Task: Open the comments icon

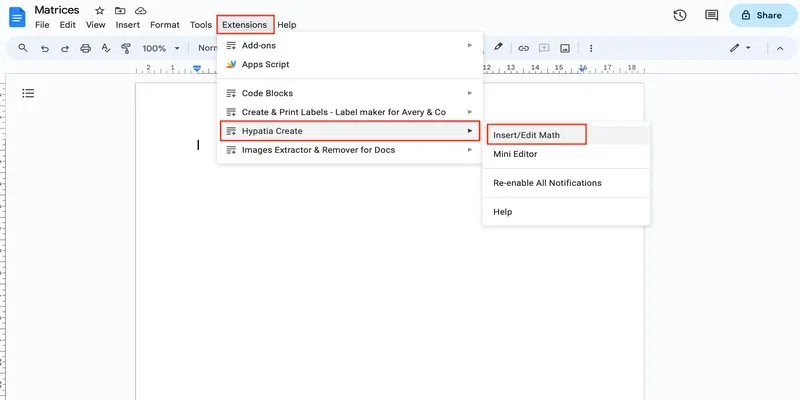Action: (711, 15)
